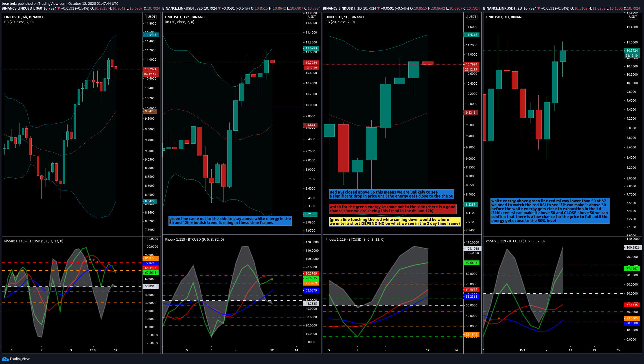644x364 pixels.
Task: Click the 11.4278 upper band tag on 1D axis
Action: (472, 35)
